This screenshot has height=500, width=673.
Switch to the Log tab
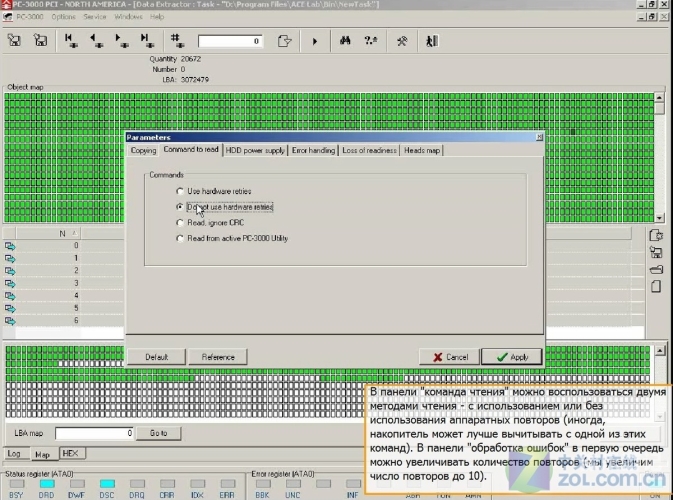14,453
